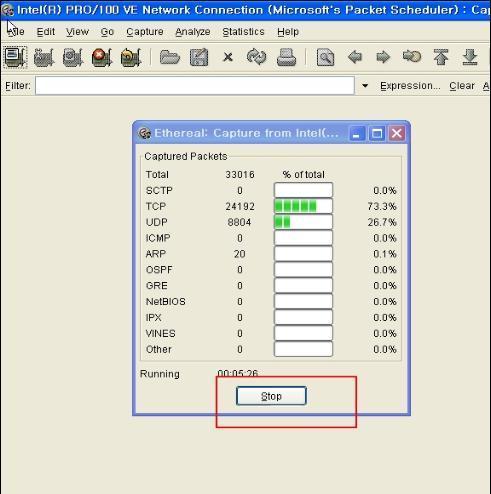Go back to the previous packet arrow

pos(355,57)
